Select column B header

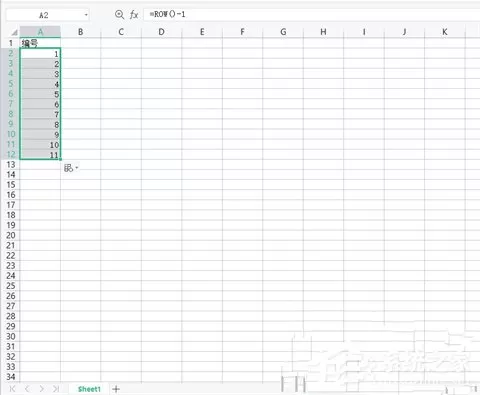pos(81,32)
